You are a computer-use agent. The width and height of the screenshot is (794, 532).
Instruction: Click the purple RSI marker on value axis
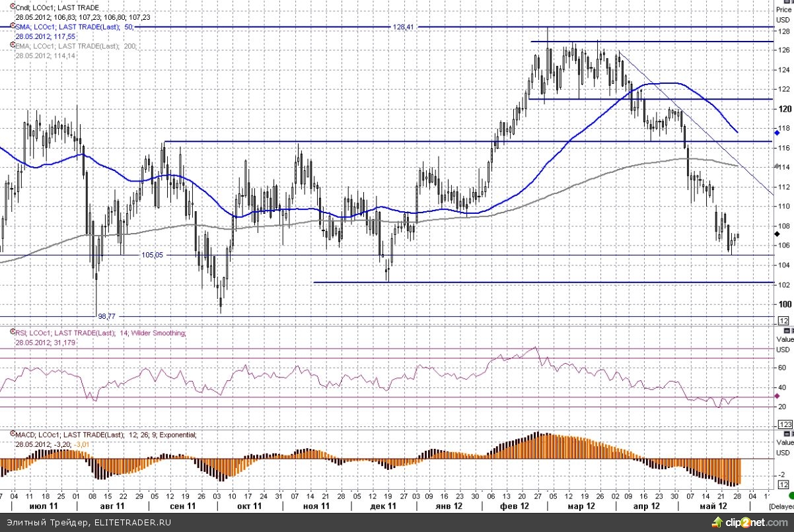click(777, 395)
